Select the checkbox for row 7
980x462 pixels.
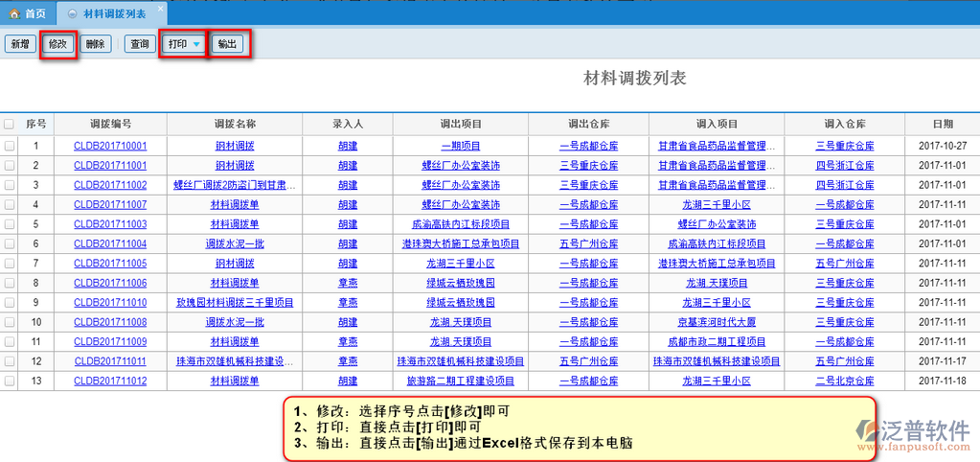pos(10,264)
